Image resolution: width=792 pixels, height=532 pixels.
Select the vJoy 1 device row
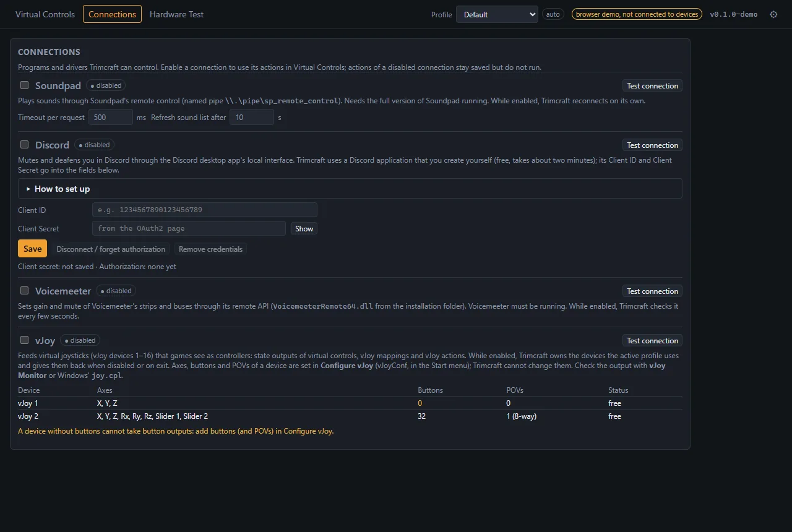pos(350,403)
